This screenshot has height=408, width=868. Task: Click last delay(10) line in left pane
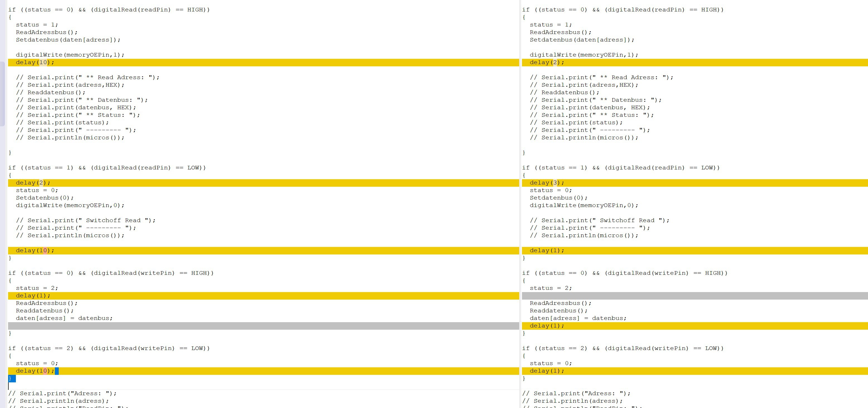point(35,371)
